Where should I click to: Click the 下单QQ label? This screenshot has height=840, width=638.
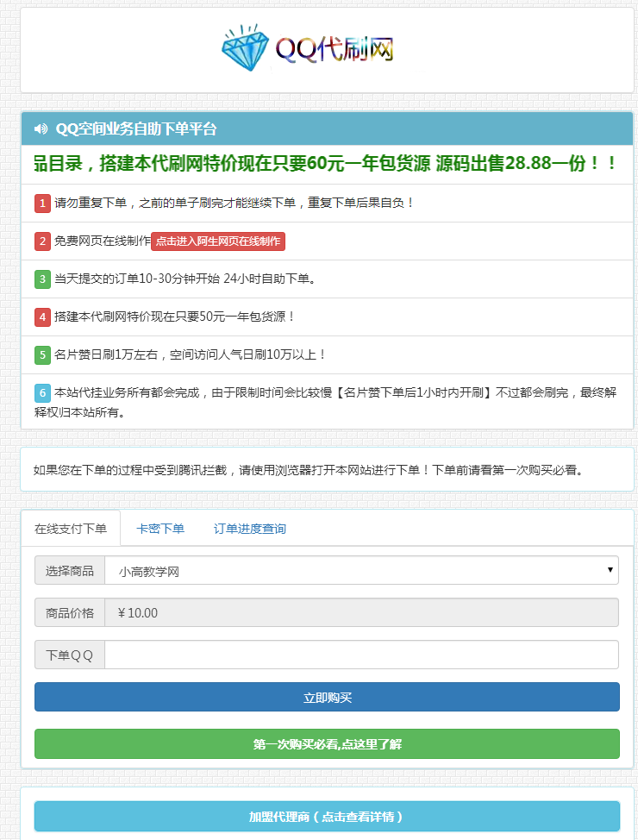pyautogui.click(x=70, y=655)
